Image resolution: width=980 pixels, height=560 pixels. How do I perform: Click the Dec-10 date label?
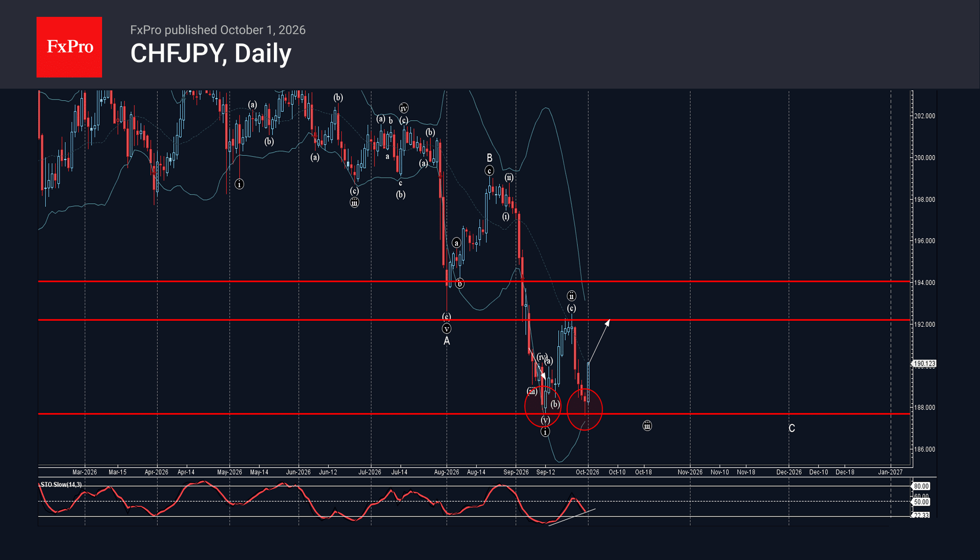click(818, 472)
